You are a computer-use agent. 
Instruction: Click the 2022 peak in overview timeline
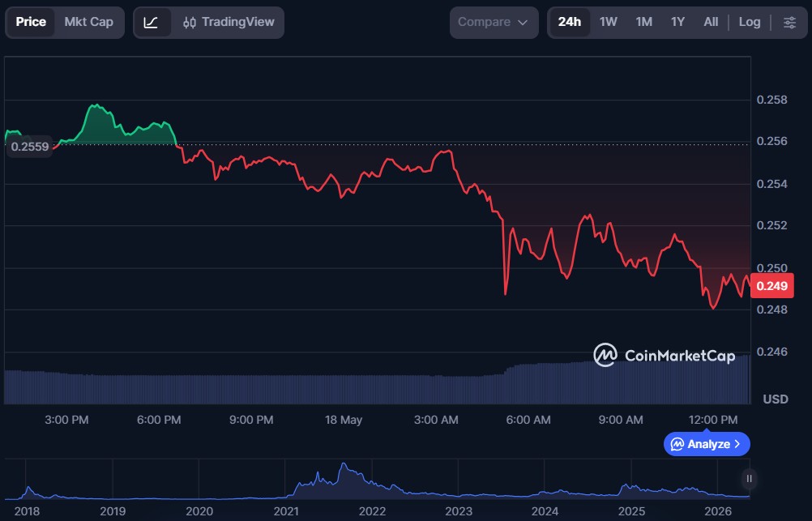click(x=344, y=465)
